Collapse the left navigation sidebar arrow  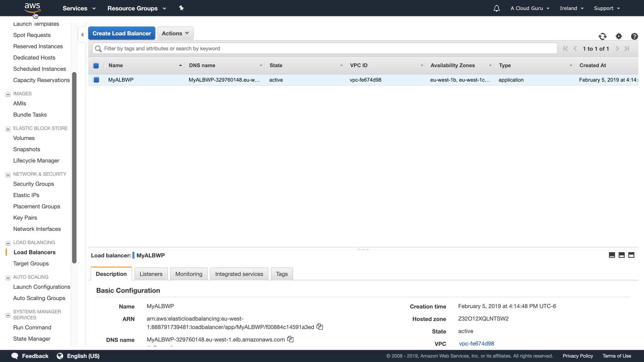(82, 35)
